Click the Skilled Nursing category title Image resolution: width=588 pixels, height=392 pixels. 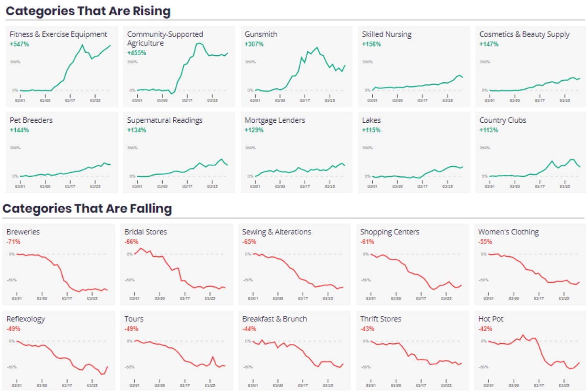tap(387, 34)
